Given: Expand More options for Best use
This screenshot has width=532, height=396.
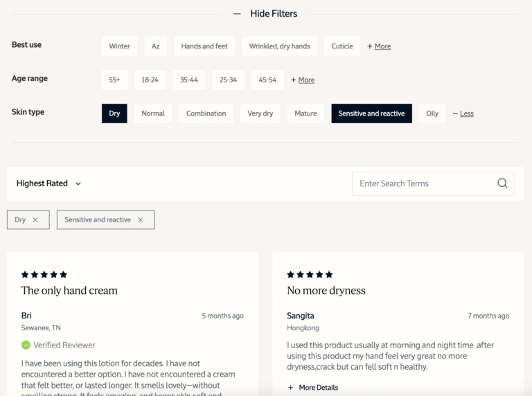Looking at the screenshot, I should coord(379,46).
